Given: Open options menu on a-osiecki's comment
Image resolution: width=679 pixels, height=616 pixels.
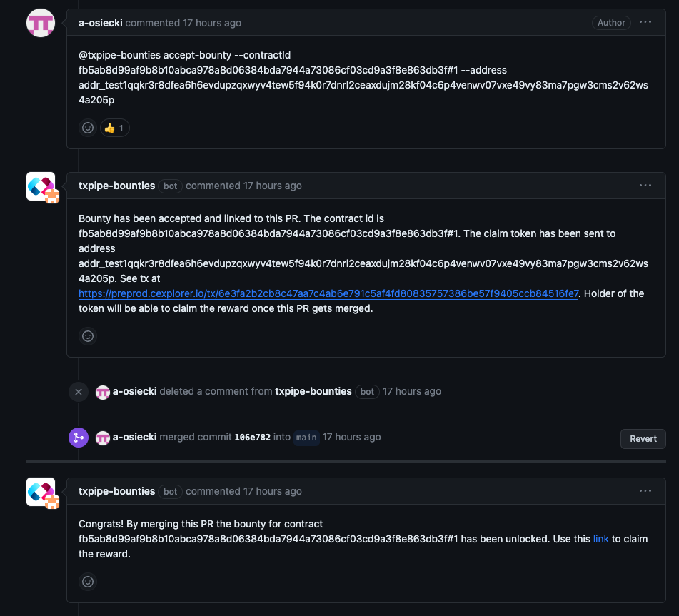Looking at the screenshot, I should [x=645, y=22].
